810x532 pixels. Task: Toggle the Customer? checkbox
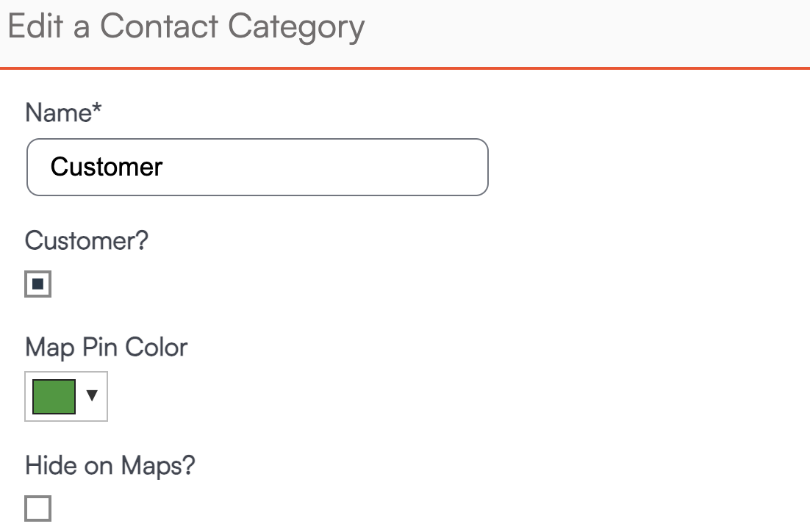coord(38,284)
